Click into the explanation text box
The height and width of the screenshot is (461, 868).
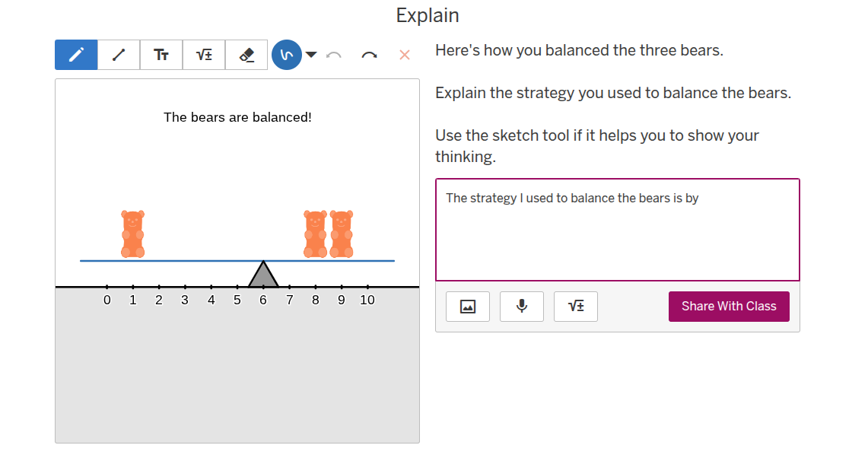coord(617,236)
